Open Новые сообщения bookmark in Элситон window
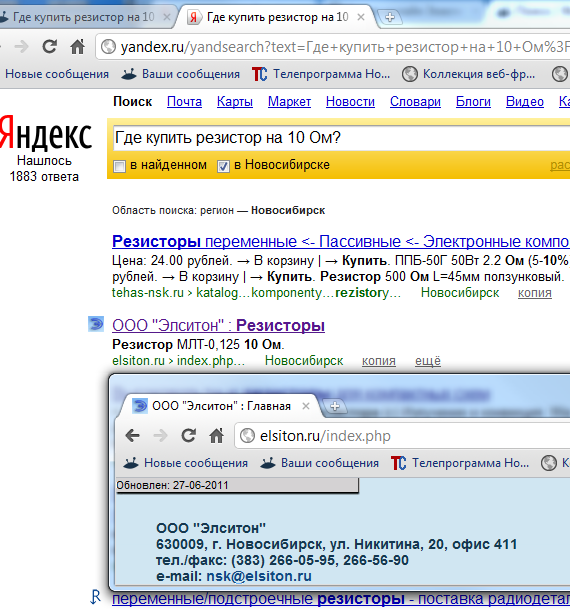This screenshot has height=610, width=570. (185, 463)
